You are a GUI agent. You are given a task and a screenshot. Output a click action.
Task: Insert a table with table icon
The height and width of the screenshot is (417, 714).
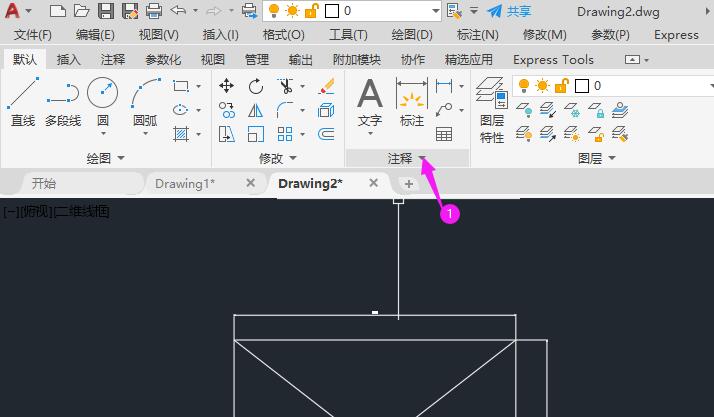pyautogui.click(x=444, y=134)
